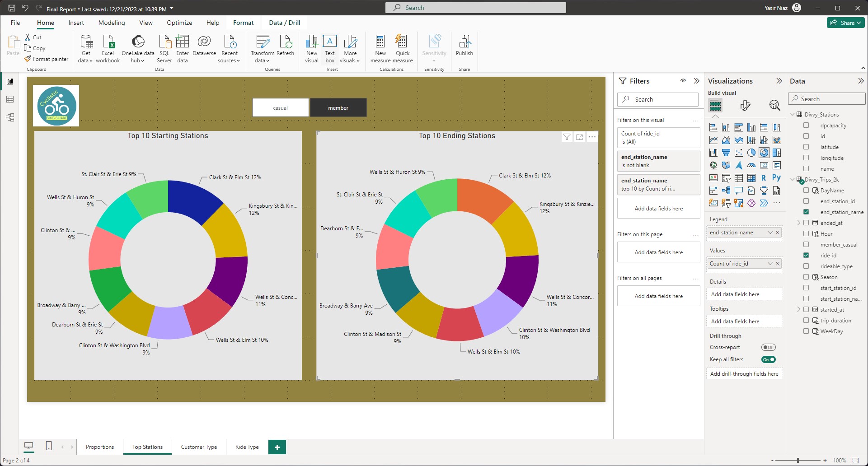Viewport: 868px width, 466px height.
Task: Collapse the Divvy_Stations table
Action: click(x=792, y=114)
